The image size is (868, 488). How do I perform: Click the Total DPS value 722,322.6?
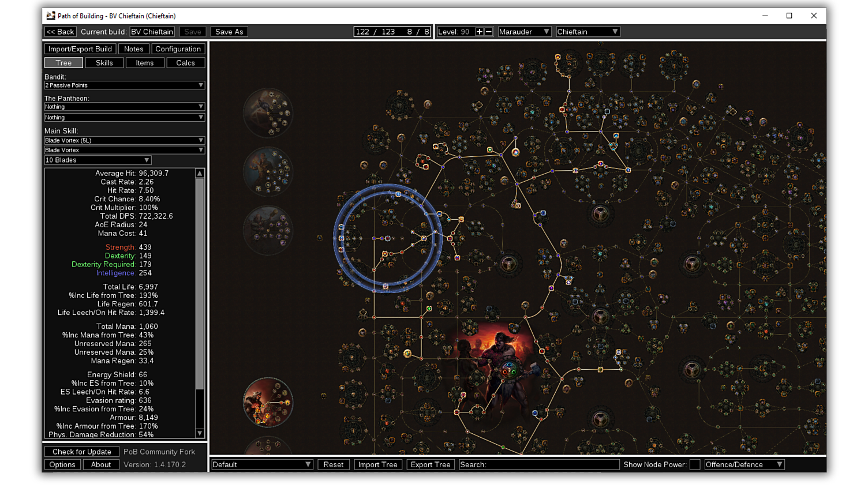(x=156, y=216)
